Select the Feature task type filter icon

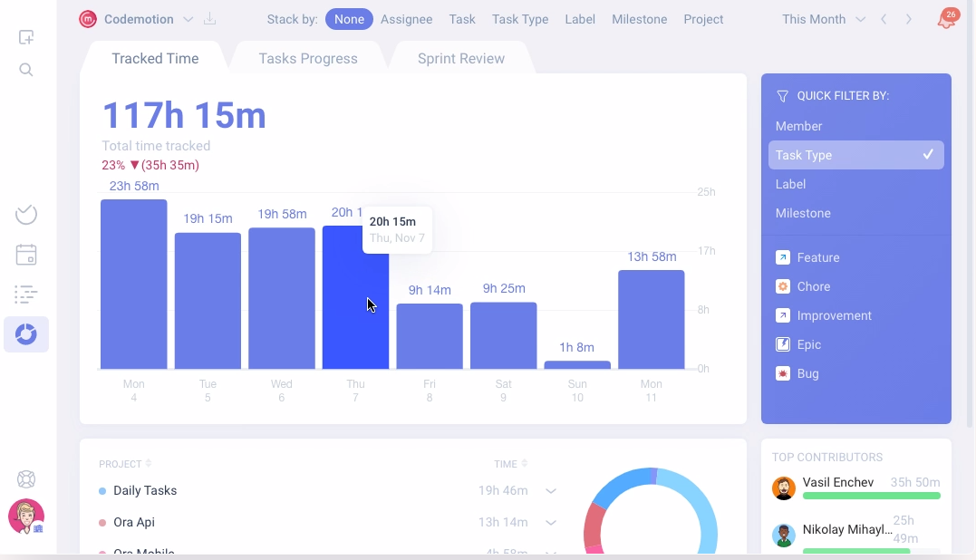[x=782, y=257]
